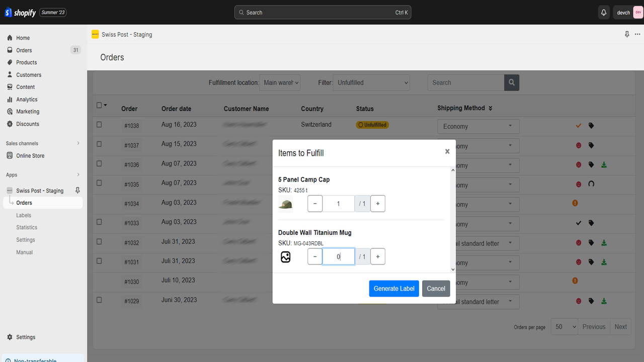Open shipping method dropdown for order #1032
The width and height of the screenshot is (644, 362).
tap(478, 243)
